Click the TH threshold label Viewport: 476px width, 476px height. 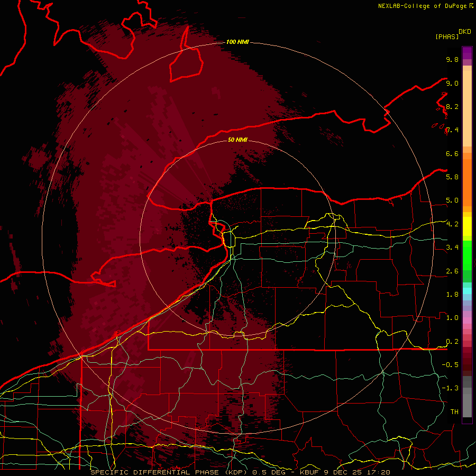click(454, 411)
